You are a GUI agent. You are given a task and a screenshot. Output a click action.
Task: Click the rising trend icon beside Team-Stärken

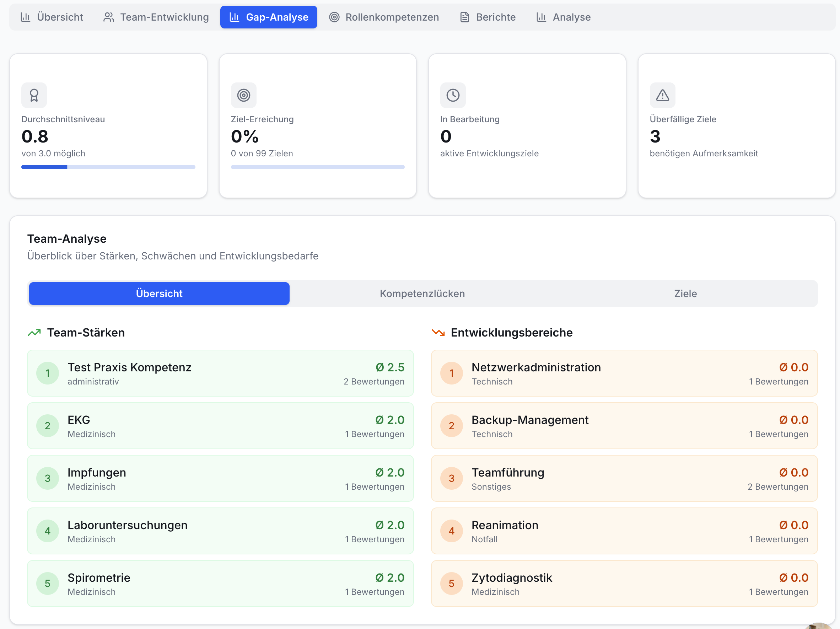(x=34, y=333)
